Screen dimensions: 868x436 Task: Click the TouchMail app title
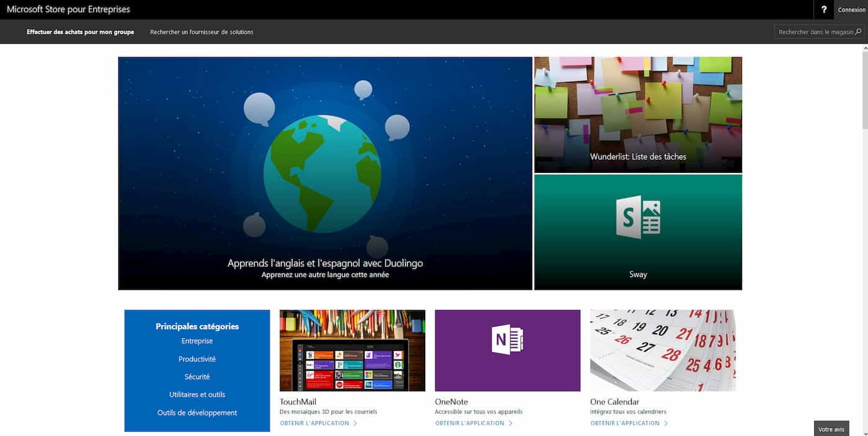pos(298,402)
